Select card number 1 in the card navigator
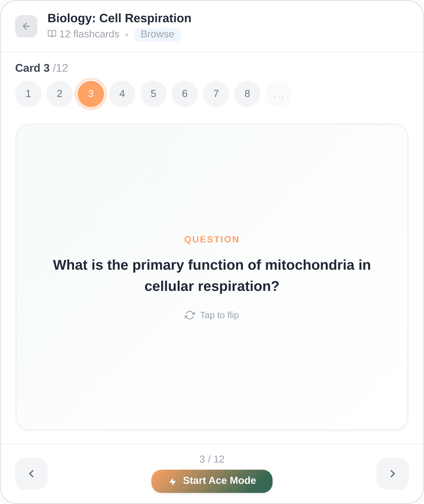Viewport: 424px width, 504px height. tap(28, 94)
